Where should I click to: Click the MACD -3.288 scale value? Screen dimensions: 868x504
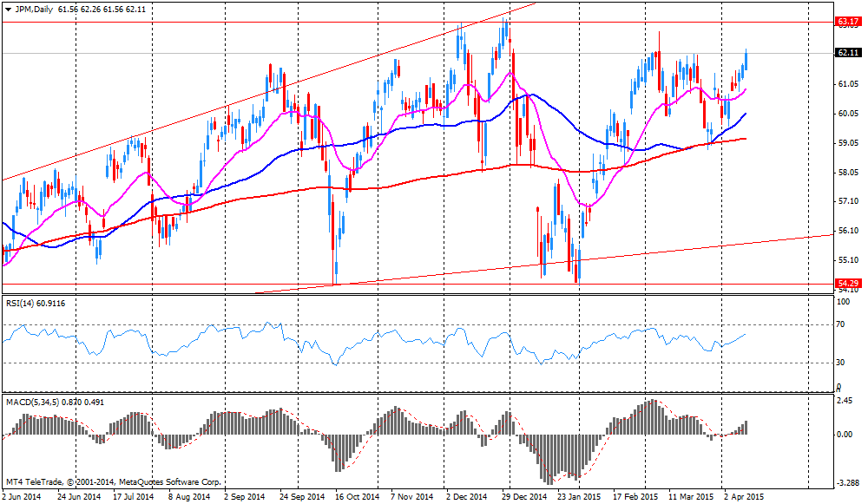coord(847,483)
